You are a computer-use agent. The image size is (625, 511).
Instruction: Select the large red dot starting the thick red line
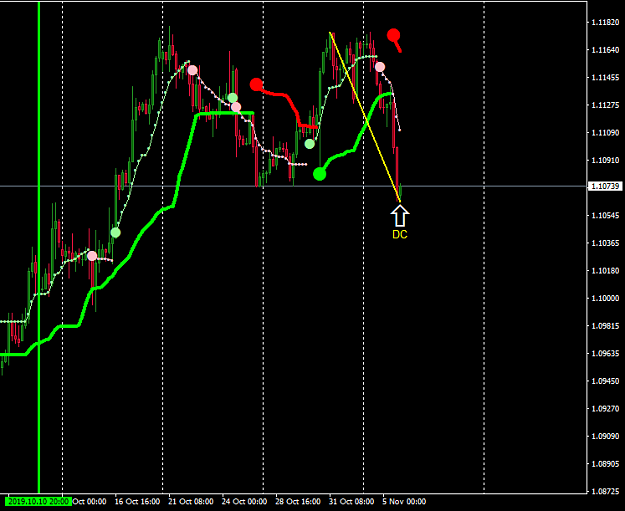(x=256, y=85)
